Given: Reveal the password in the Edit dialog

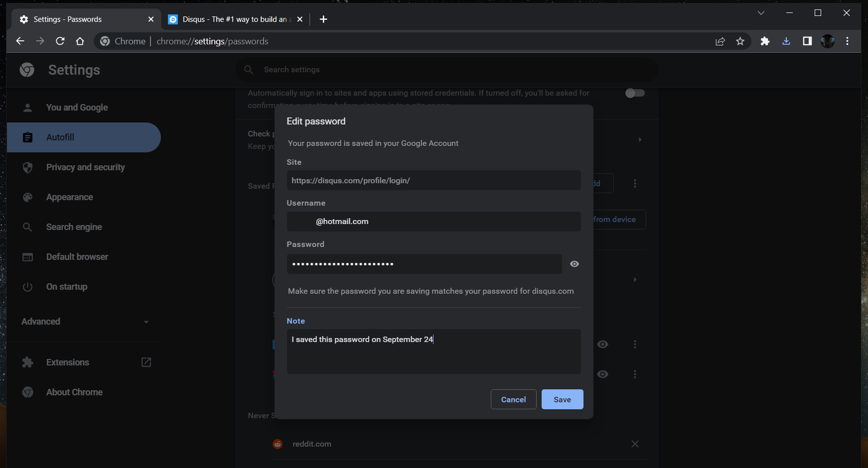Looking at the screenshot, I should [574, 264].
